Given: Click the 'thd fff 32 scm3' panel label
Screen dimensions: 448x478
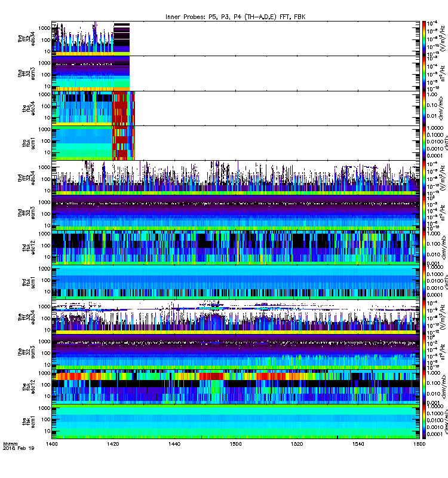Looking at the screenshot, I should point(26,213).
